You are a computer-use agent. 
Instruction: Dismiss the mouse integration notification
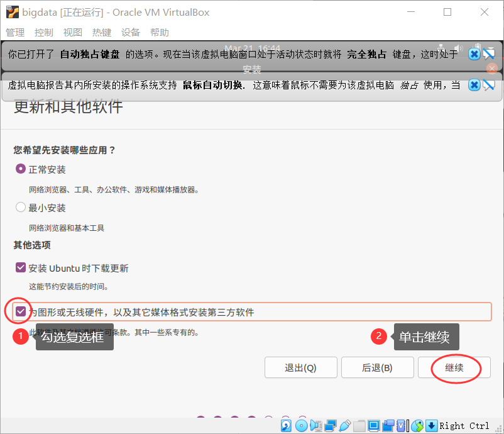tap(474, 85)
